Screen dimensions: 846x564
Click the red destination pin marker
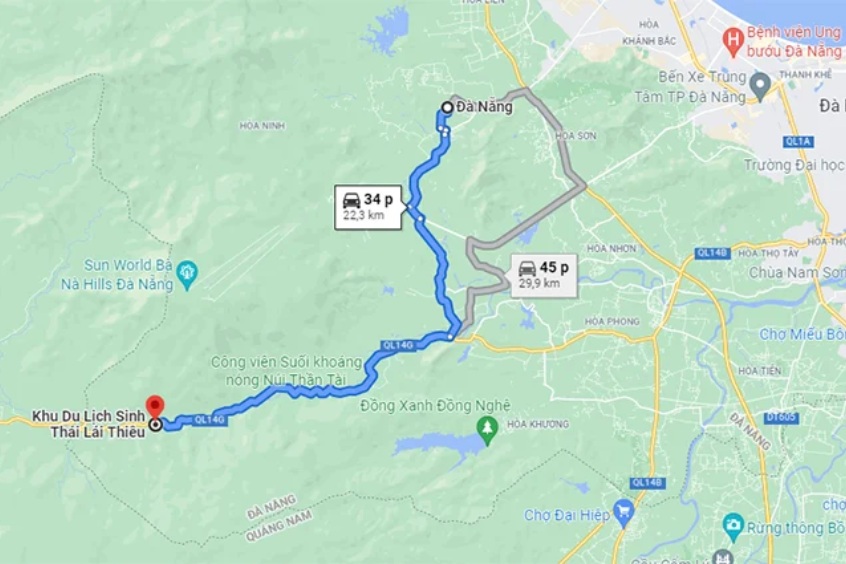tap(155, 406)
